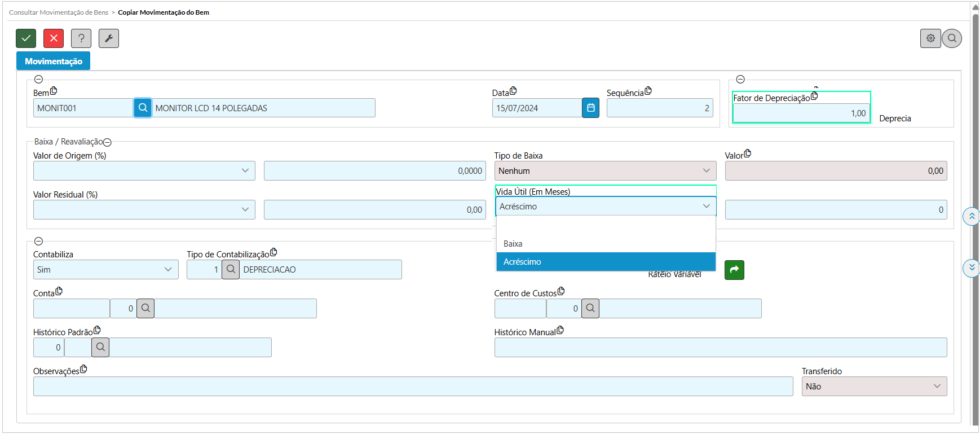Open the gear settings icon at top right
980x434 pixels.
point(930,38)
